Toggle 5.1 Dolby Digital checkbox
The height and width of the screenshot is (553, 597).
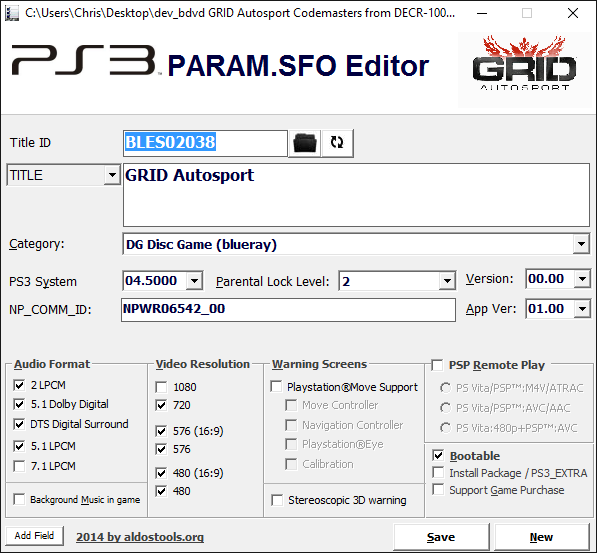tap(19, 404)
